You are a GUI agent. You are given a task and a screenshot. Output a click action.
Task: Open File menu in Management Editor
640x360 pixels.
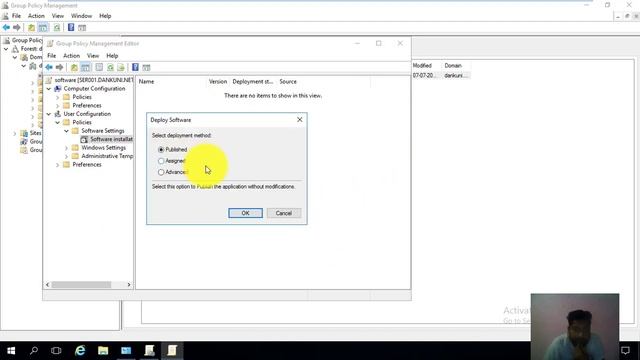(x=51, y=56)
